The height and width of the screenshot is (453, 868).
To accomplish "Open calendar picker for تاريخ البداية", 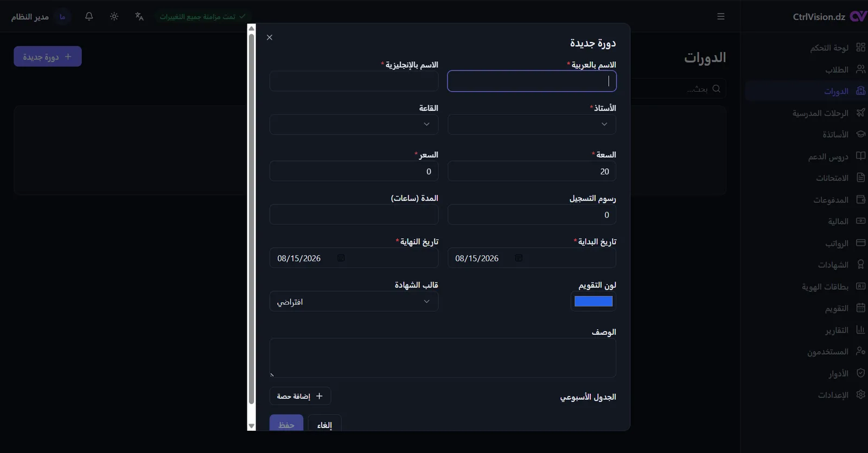I will [x=519, y=258].
